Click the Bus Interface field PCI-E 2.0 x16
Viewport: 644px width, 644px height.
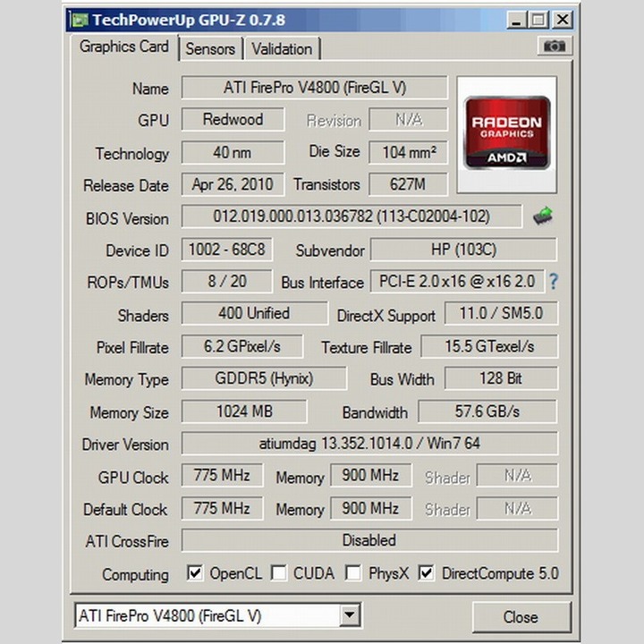point(457,282)
